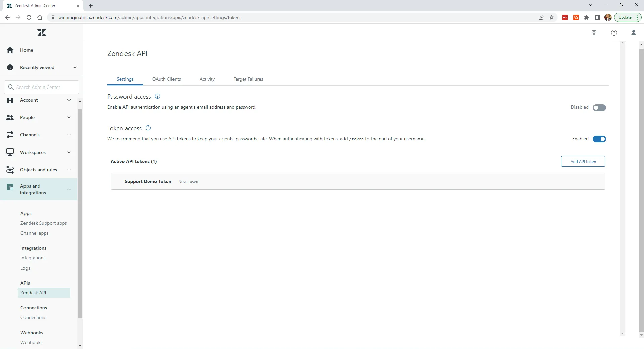Click the orange extension icon
Screen dimensions: 644x349
pos(576,17)
